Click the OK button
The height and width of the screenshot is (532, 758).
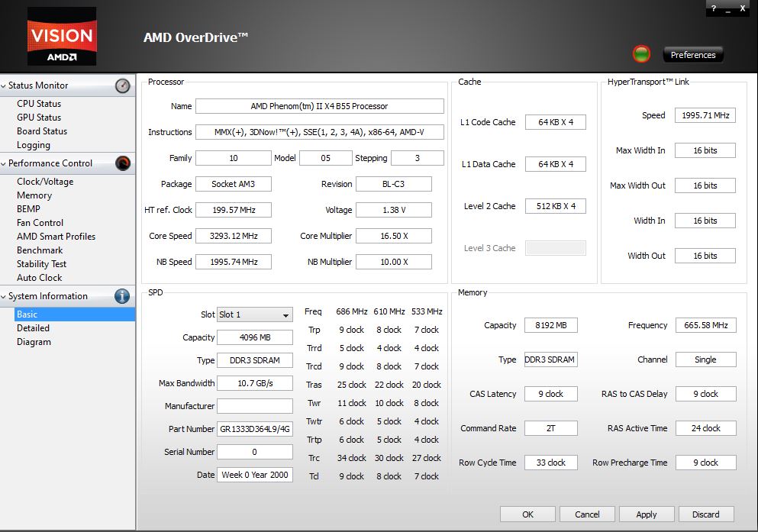(x=527, y=514)
